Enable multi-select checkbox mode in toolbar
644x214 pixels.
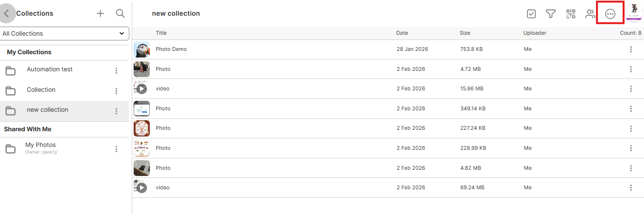click(x=531, y=14)
